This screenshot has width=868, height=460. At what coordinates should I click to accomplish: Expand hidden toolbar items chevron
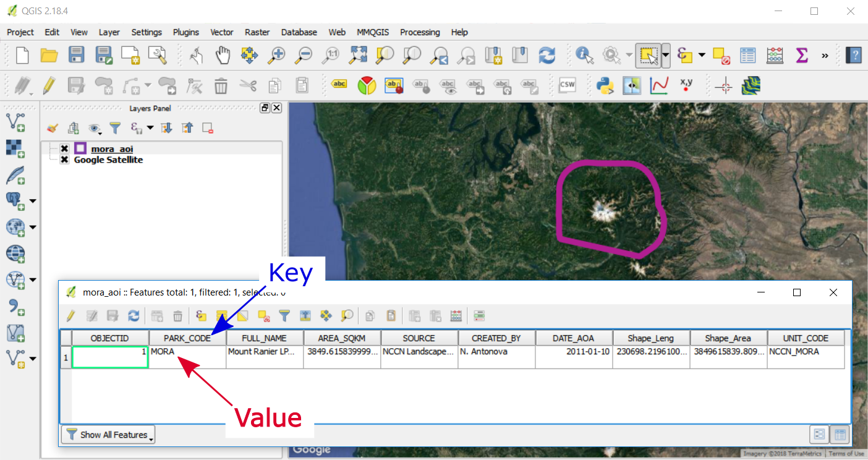coord(825,55)
